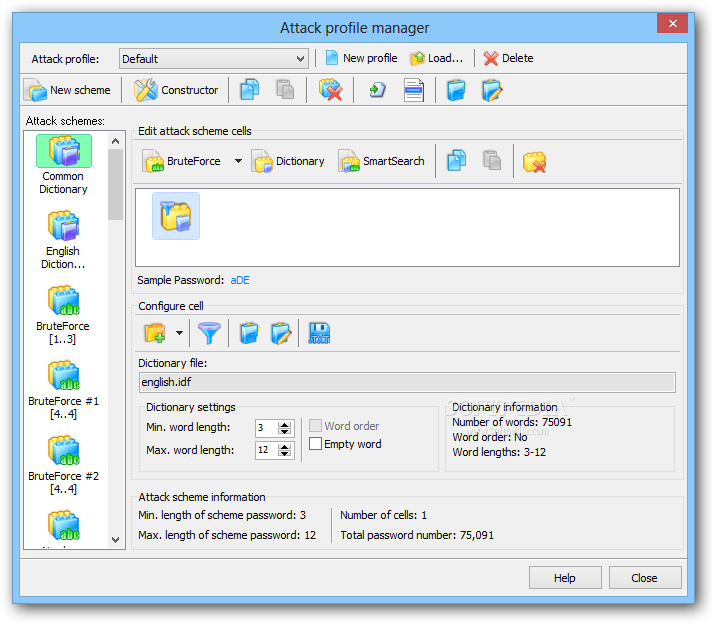This screenshot has width=715, height=624.
Task: Delete scheme with the red X bricks icon
Action: 331,90
